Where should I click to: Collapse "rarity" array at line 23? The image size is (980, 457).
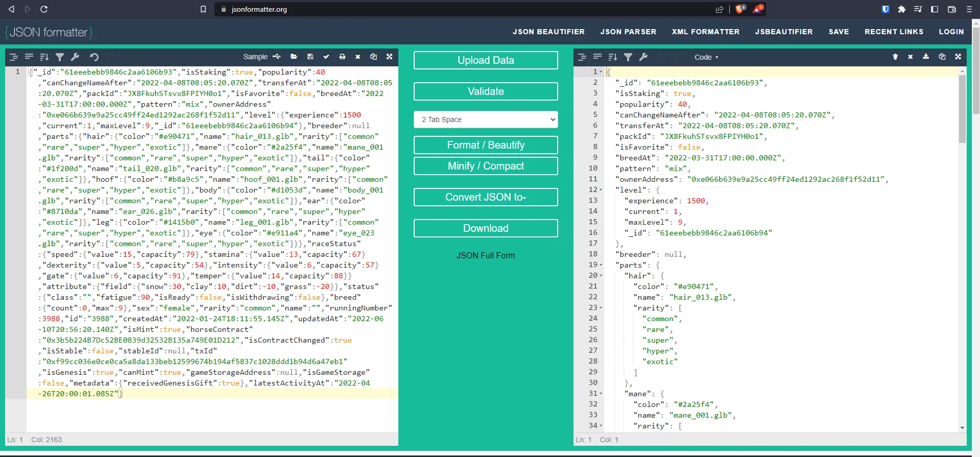pos(601,308)
